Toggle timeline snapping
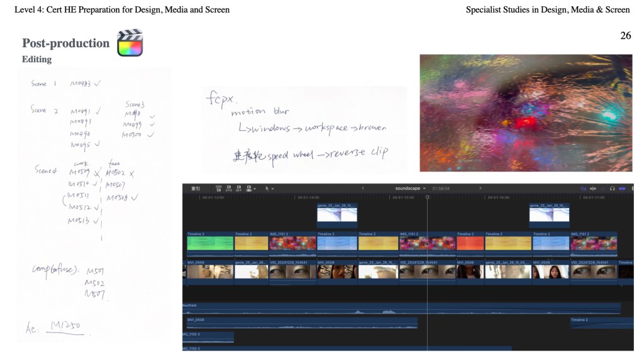 pyautogui.click(x=623, y=188)
